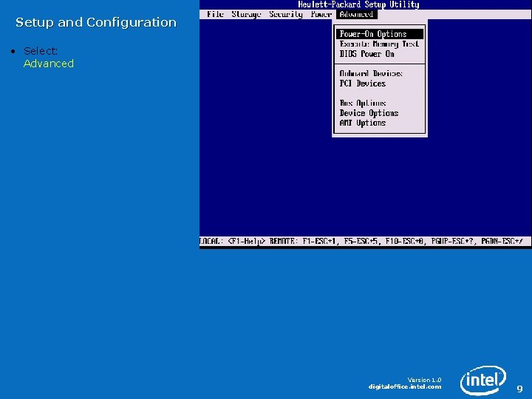Select the Advanced menu

pos(357,14)
